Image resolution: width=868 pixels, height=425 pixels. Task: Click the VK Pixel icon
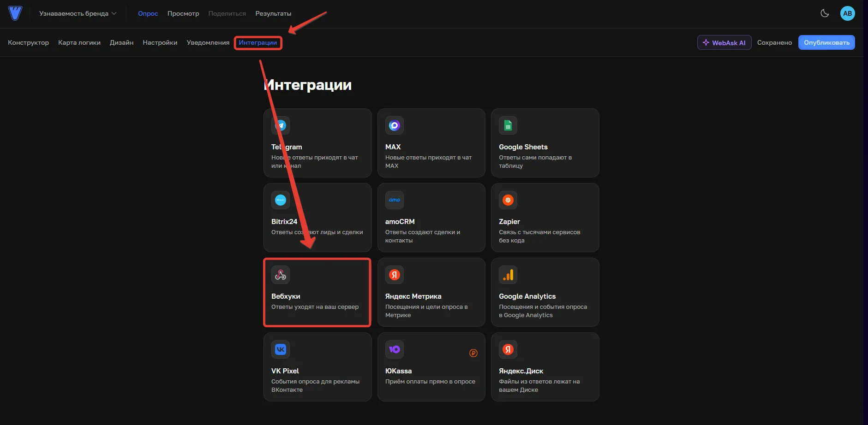281,349
